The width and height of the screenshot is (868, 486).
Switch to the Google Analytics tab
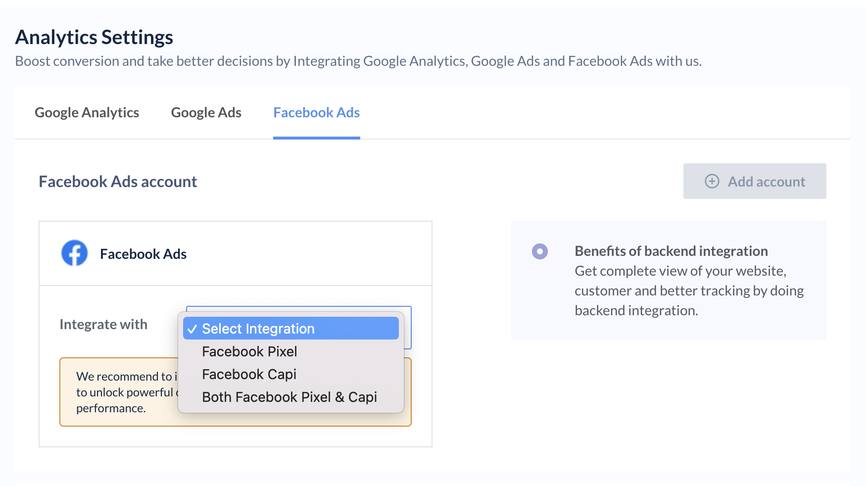point(87,113)
